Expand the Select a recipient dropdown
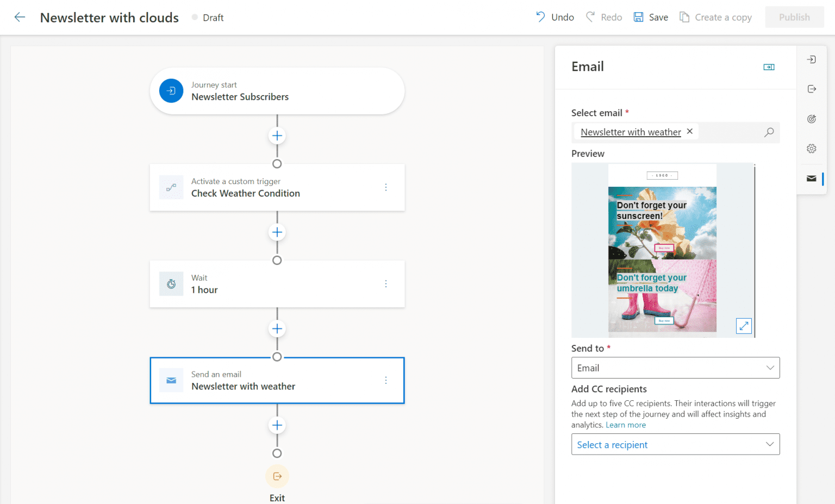The width and height of the screenshot is (835, 504). coord(675,444)
